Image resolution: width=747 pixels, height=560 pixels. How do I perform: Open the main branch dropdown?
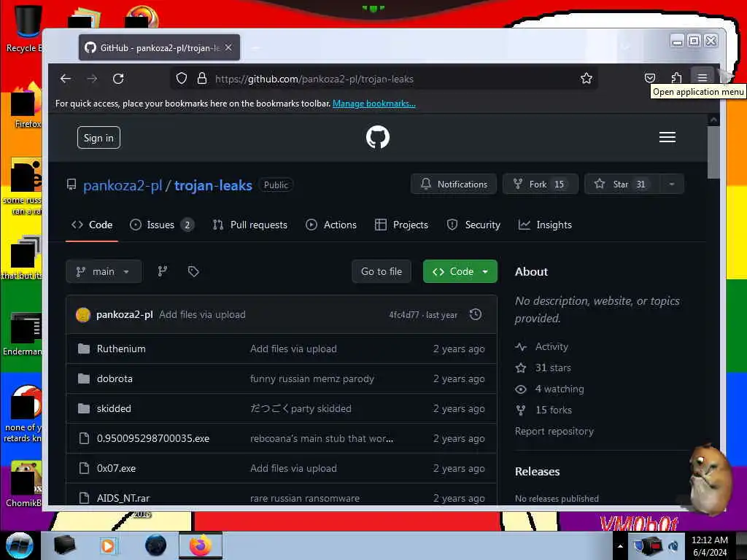pos(104,271)
